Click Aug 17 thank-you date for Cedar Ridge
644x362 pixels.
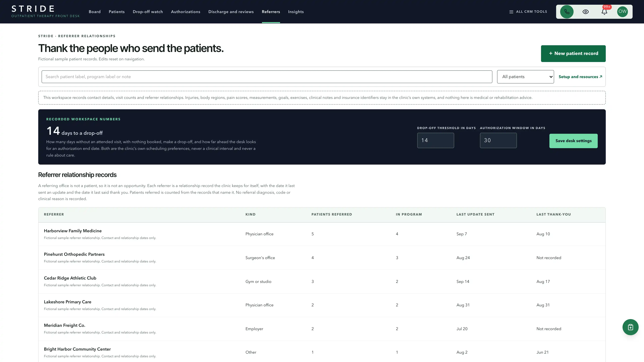pyautogui.click(x=543, y=281)
